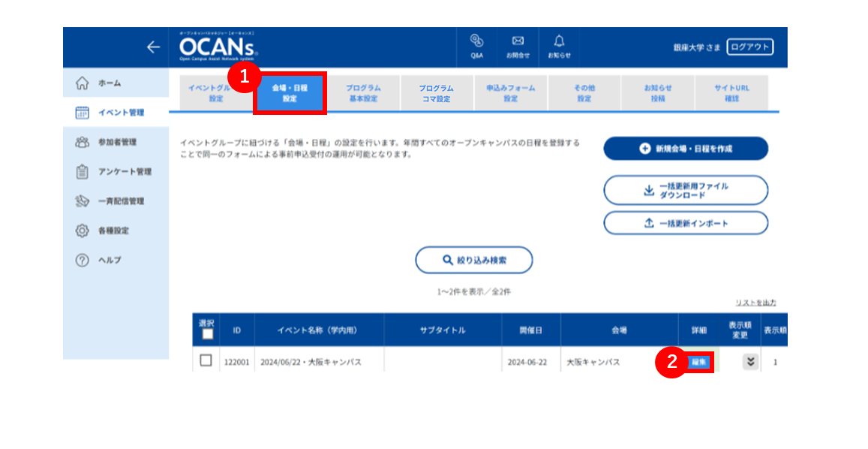Viewport: 868px width, 449px height.
Task: Click the リストを出力 link
Action: pyautogui.click(x=755, y=303)
